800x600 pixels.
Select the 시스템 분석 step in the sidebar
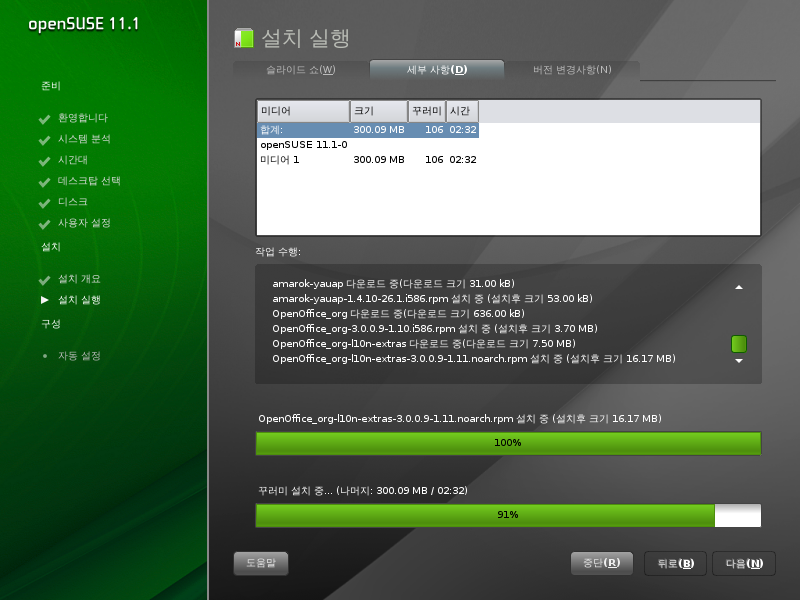(x=84, y=139)
